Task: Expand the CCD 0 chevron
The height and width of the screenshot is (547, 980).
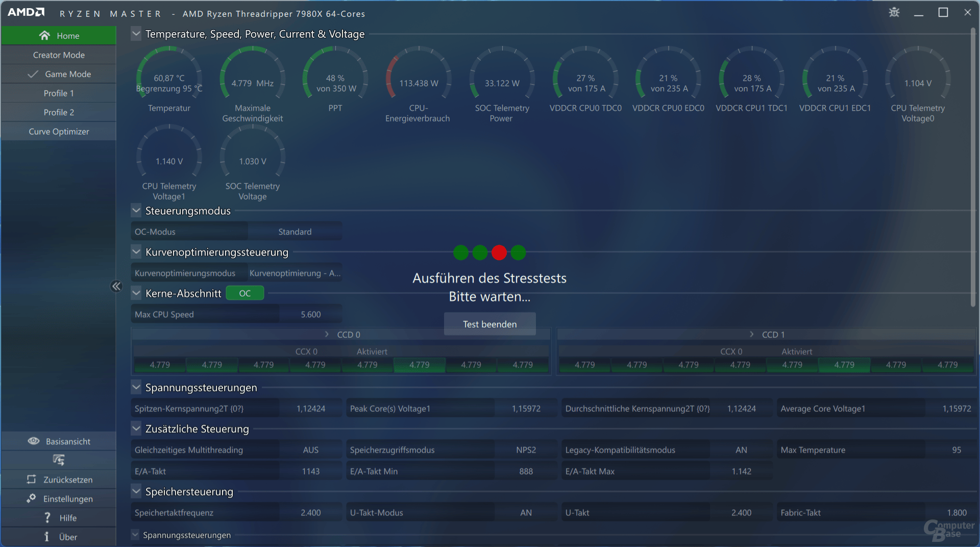Action: (327, 335)
